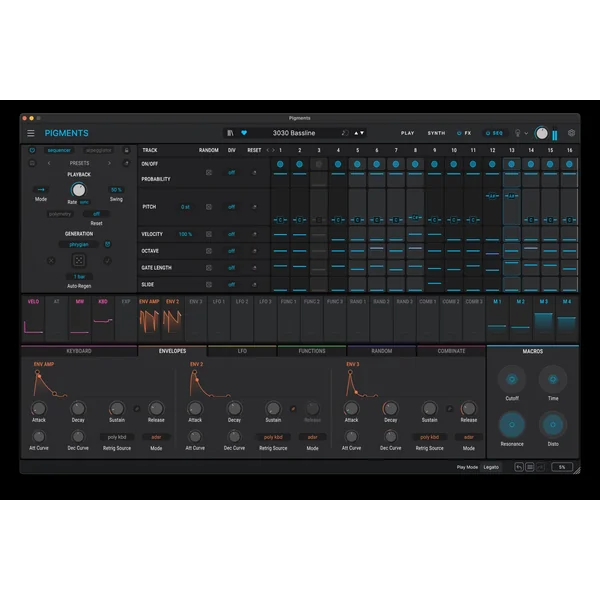This screenshot has width=600, height=600.
Task: Adjust the master volume knob
Action: 541,133
